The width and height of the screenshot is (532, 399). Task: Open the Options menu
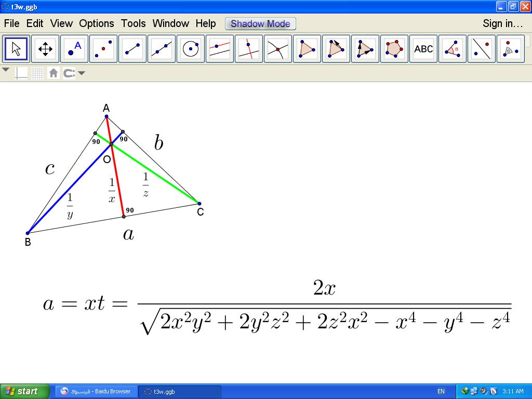coord(96,23)
